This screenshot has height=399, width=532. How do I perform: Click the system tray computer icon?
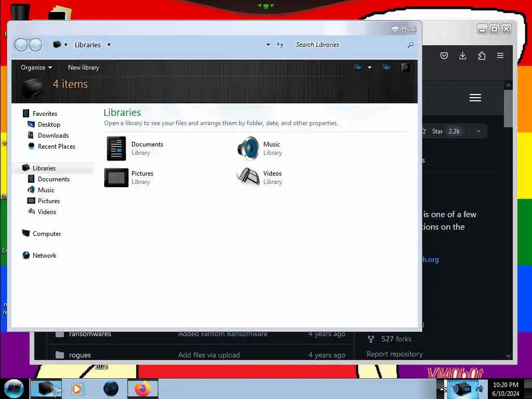(x=462, y=389)
